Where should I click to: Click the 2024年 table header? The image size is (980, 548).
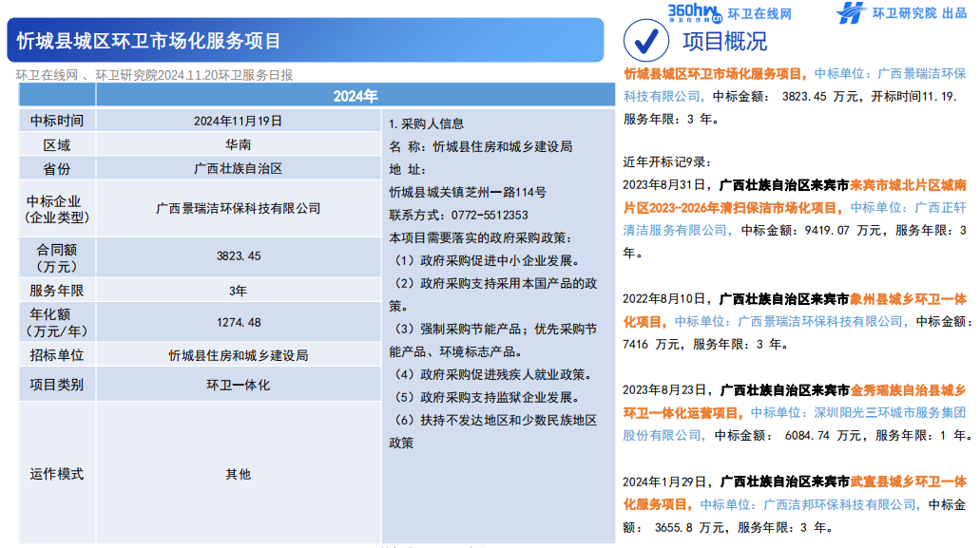(355, 96)
